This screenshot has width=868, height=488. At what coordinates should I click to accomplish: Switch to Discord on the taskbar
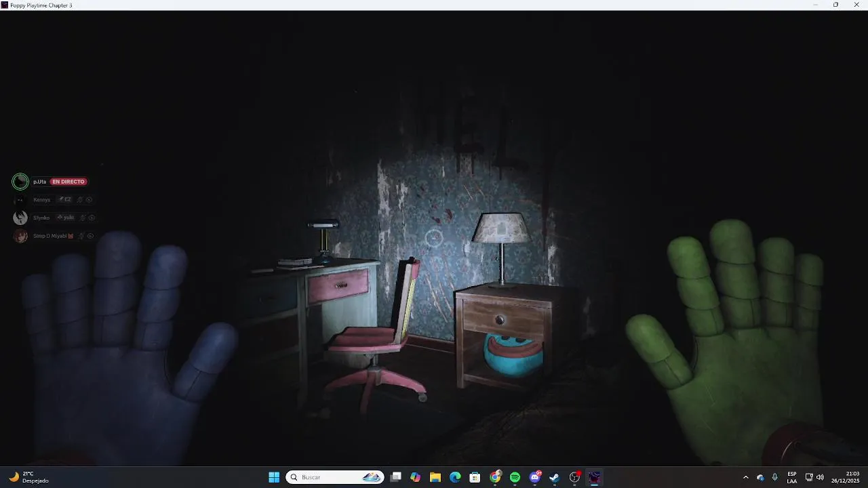(x=534, y=477)
